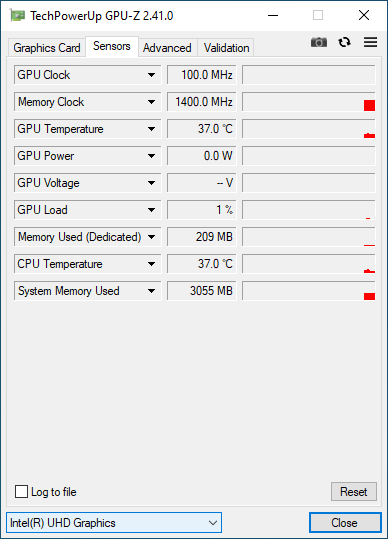Take a screenshot with the camera icon
The width and height of the screenshot is (388, 539).
click(319, 42)
